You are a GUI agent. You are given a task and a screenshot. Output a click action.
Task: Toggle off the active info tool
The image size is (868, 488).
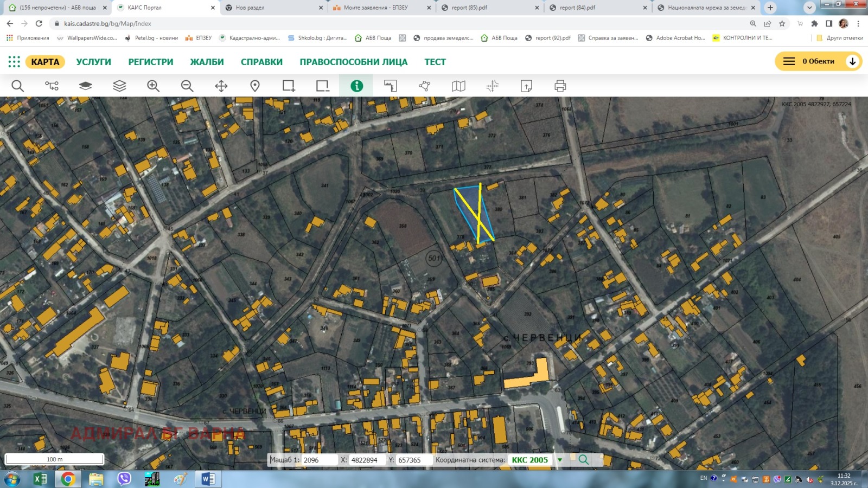[356, 85]
